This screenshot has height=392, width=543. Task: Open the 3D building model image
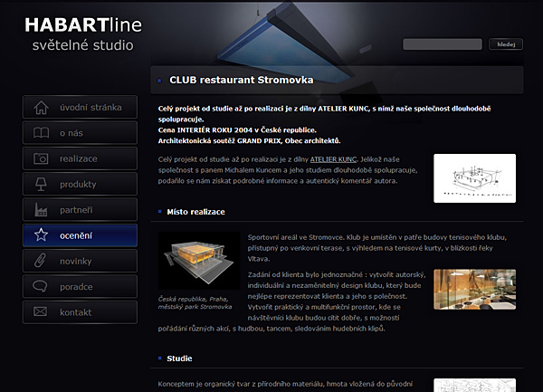[199, 261]
